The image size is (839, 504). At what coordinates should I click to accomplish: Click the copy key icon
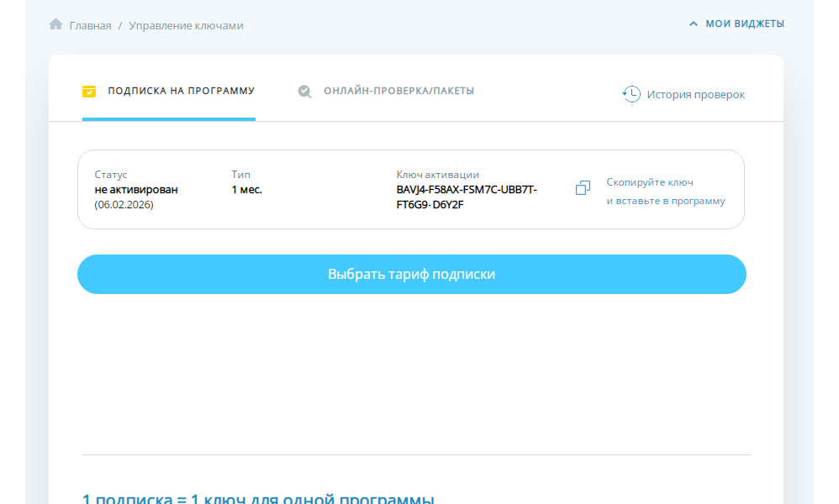coord(583,188)
